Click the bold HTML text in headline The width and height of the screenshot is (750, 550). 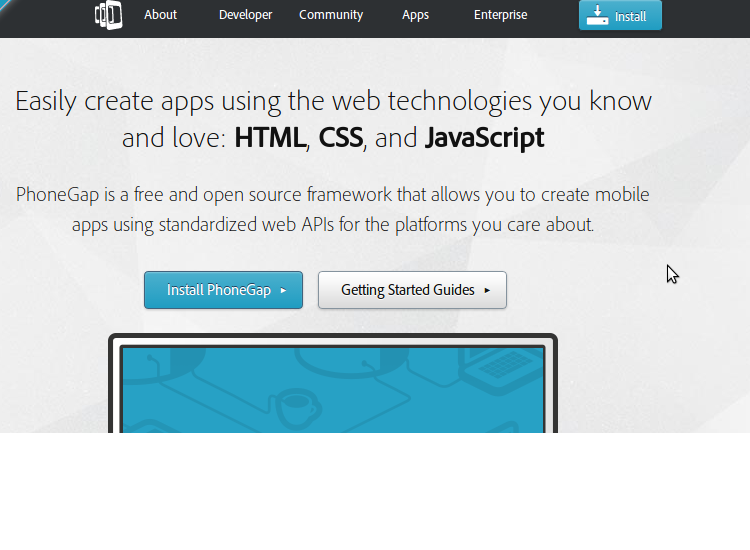[x=270, y=138]
